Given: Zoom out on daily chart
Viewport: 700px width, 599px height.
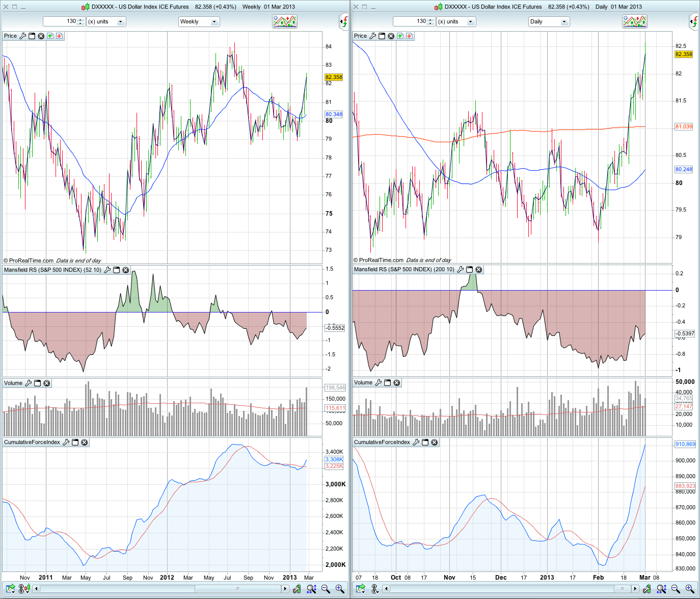Looking at the screenshot, I should [x=676, y=589].
